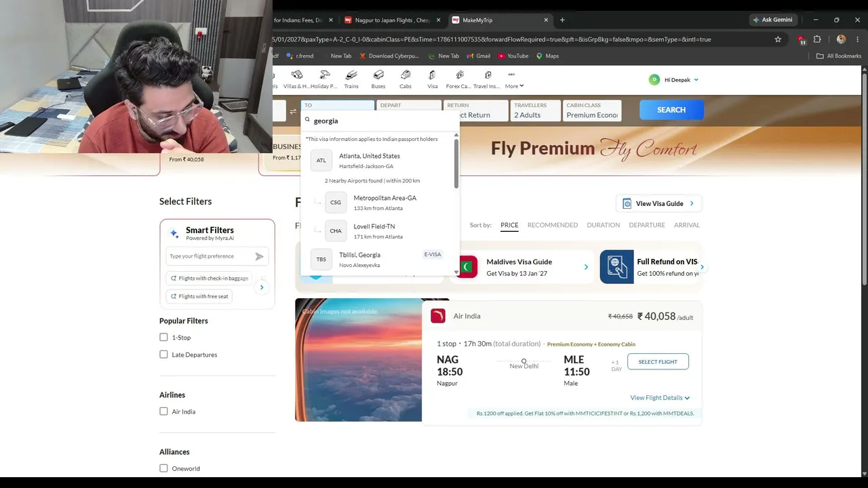The image size is (868, 488).
Task: Open the Cabin Class Premium Economy selector
Action: coord(592,110)
